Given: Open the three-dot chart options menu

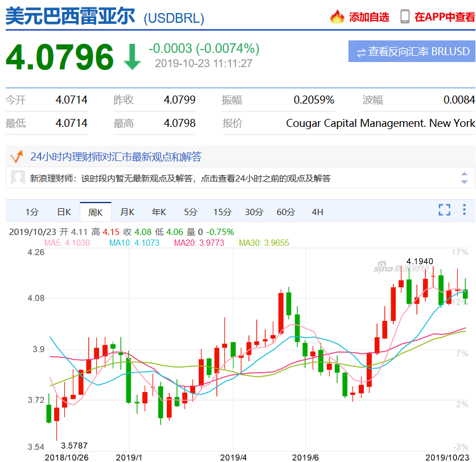Looking at the screenshot, I should click(x=464, y=209).
